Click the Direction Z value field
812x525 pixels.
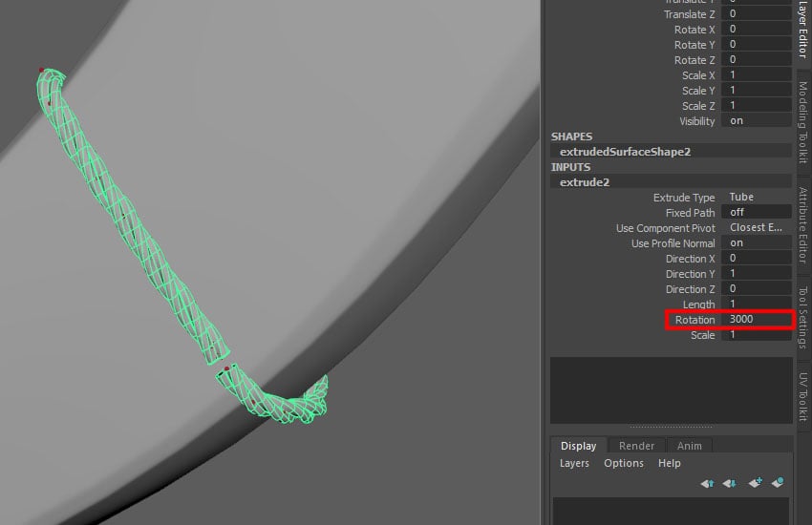coord(756,288)
